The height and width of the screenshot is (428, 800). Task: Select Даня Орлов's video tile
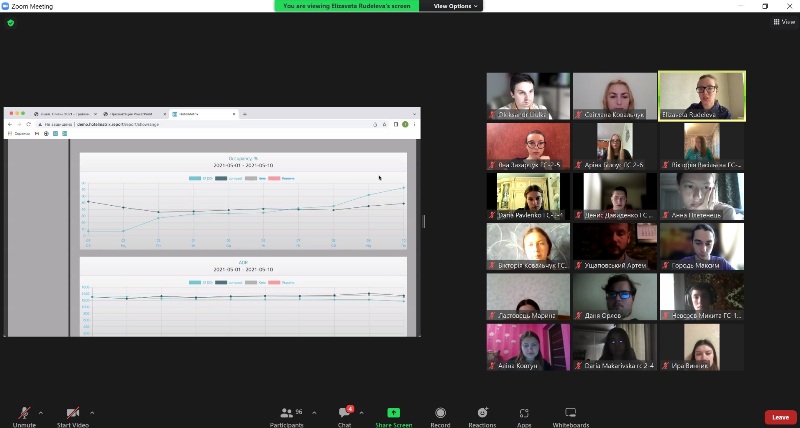[x=615, y=297]
